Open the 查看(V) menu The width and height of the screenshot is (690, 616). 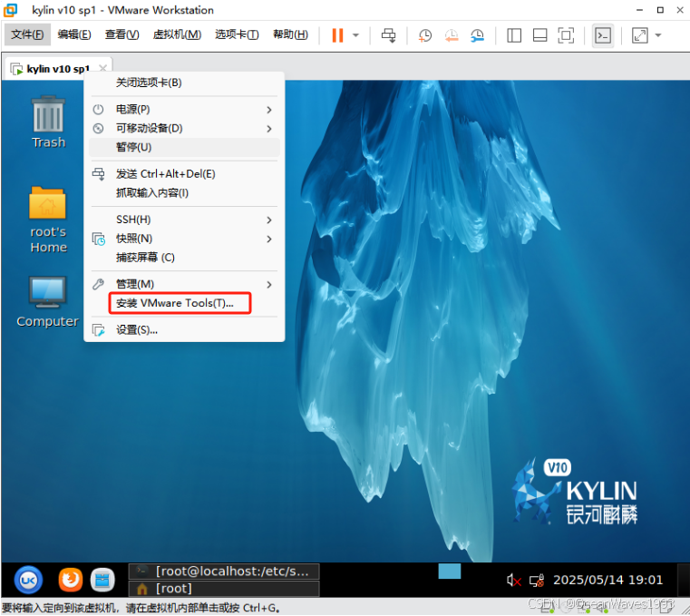point(121,34)
